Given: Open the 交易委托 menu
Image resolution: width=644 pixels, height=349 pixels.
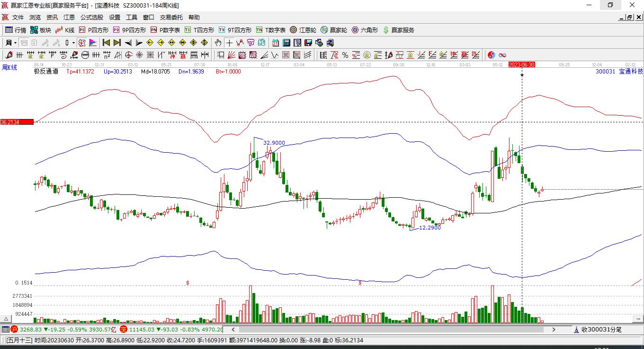Looking at the screenshot, I should (x=171, y=18).
